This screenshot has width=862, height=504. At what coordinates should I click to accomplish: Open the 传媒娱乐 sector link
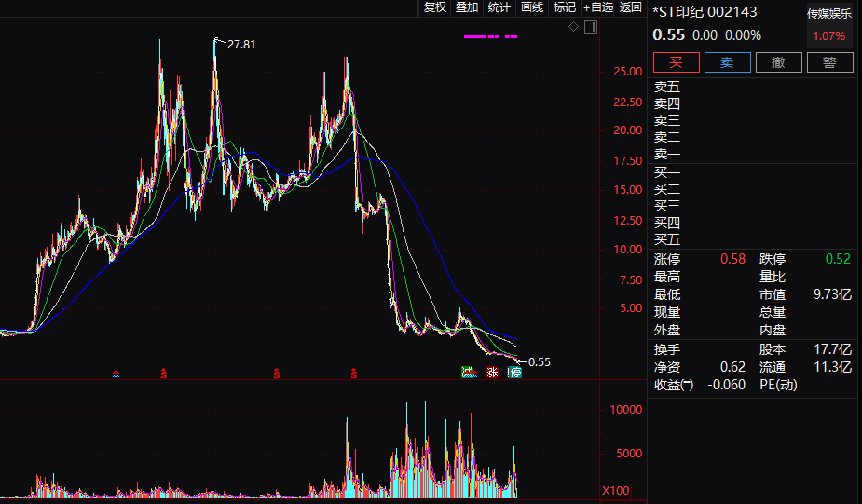coord(829,14)
